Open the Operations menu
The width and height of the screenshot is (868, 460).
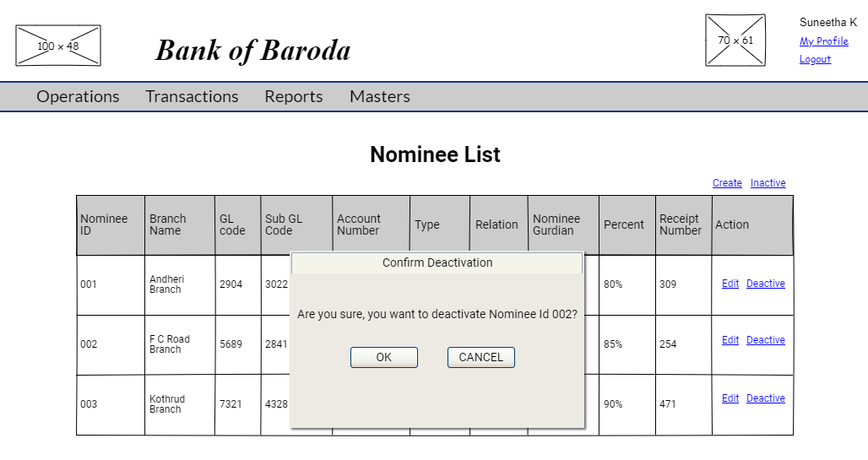(x=78, y=97)
